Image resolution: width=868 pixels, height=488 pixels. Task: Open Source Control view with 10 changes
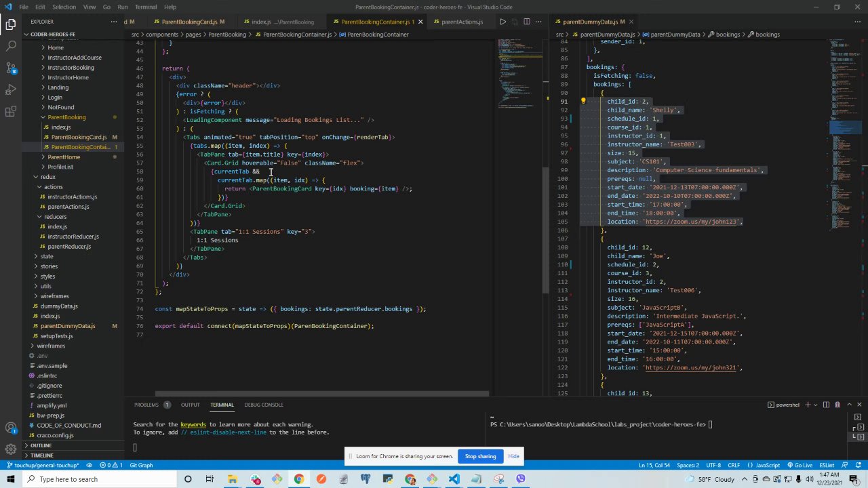point(11,68)
